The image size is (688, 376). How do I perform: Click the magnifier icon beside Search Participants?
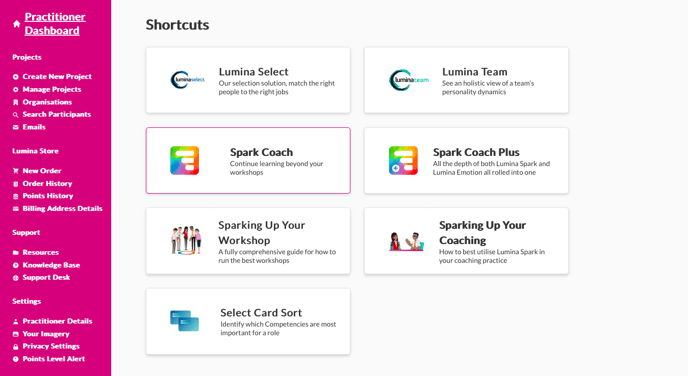pyautogui.click(x=16, y=115)
